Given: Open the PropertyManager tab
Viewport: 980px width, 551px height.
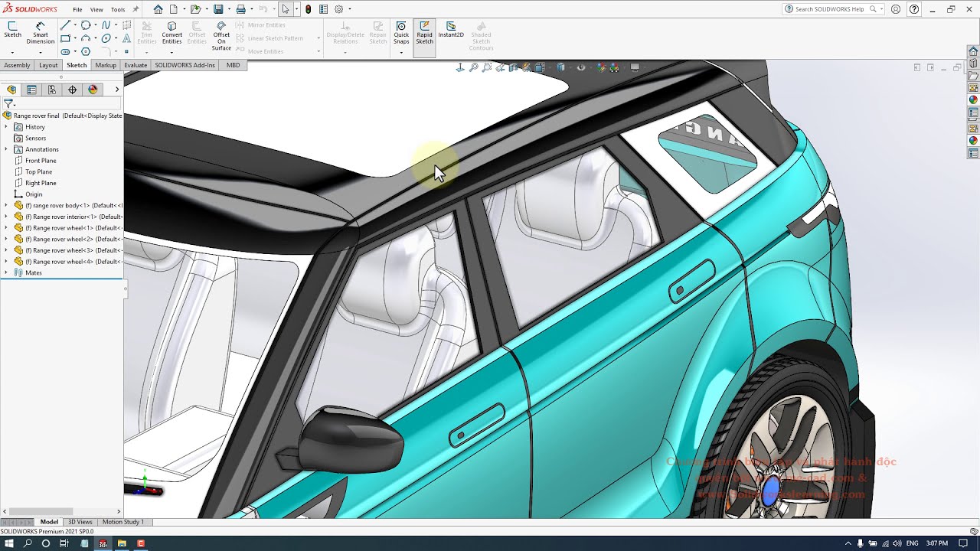Looking at the screenshot, I should click(31, 90).
